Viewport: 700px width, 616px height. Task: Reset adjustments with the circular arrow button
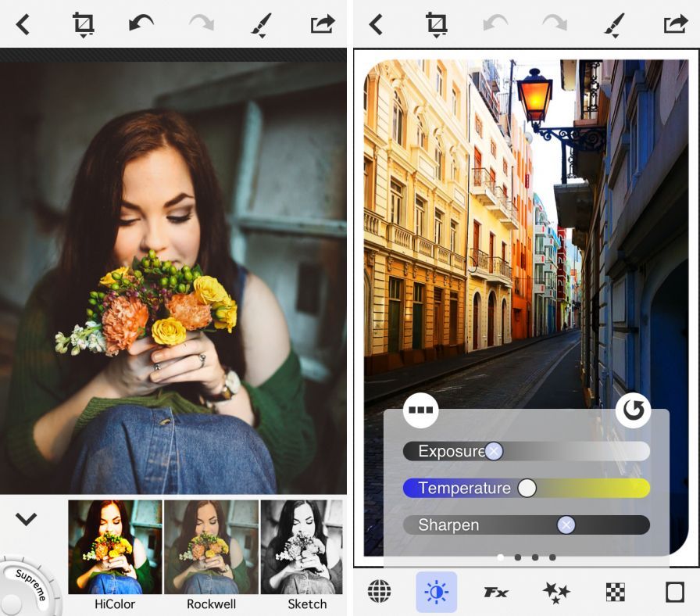633,410
